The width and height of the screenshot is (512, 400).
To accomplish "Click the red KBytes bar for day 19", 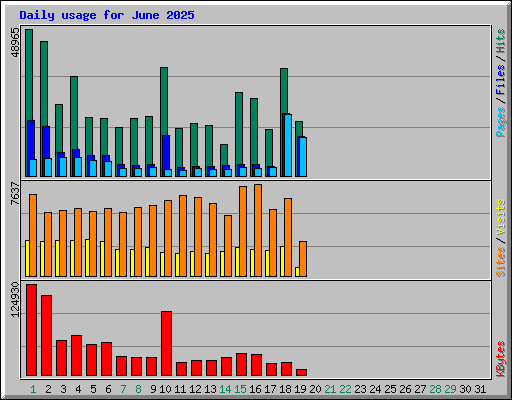I will point(302,372).
